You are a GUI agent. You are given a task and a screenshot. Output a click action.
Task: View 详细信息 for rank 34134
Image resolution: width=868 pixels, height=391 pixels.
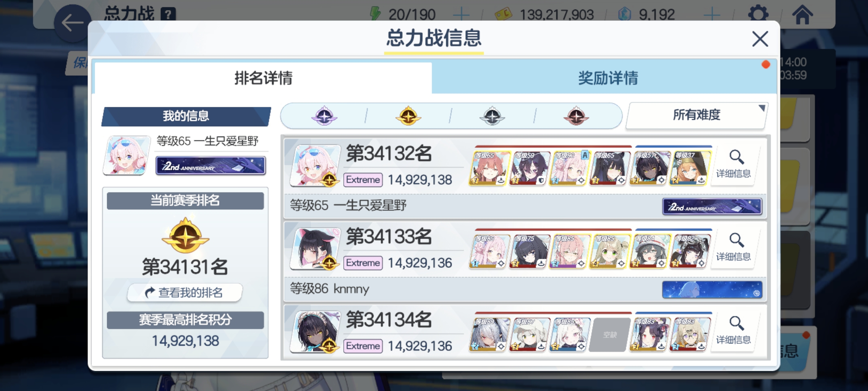point(733,331)
